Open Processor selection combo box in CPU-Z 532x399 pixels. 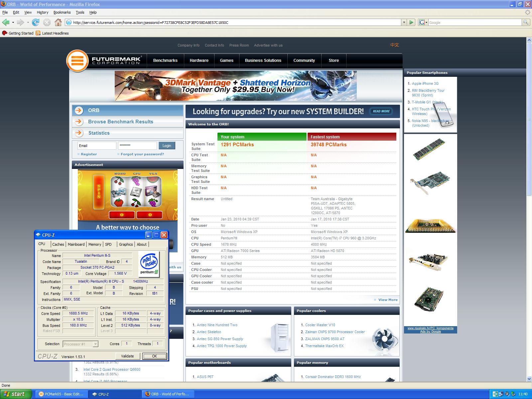(80, 344)
